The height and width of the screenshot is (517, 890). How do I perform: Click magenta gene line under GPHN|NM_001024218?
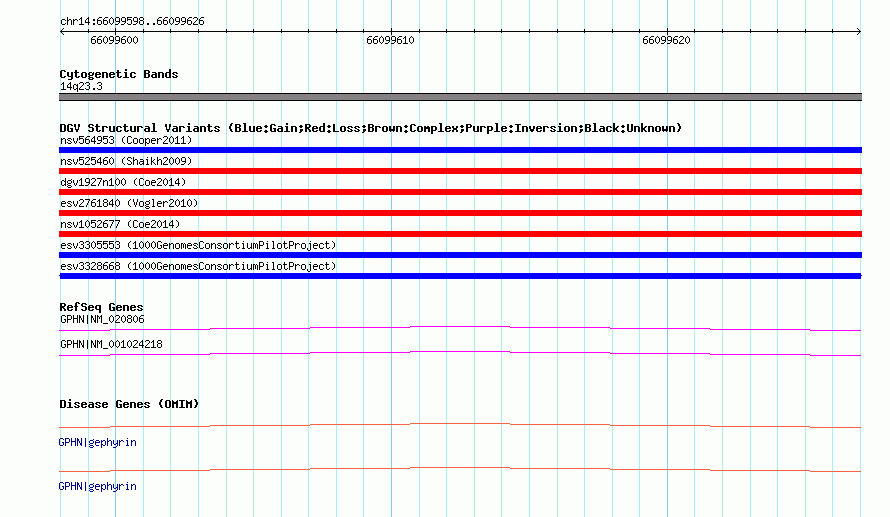(x=460, y=353)
